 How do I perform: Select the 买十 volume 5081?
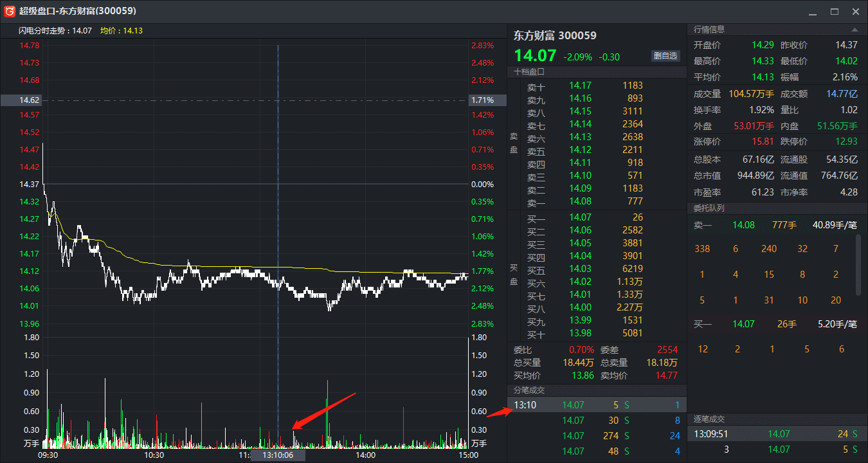633,333
